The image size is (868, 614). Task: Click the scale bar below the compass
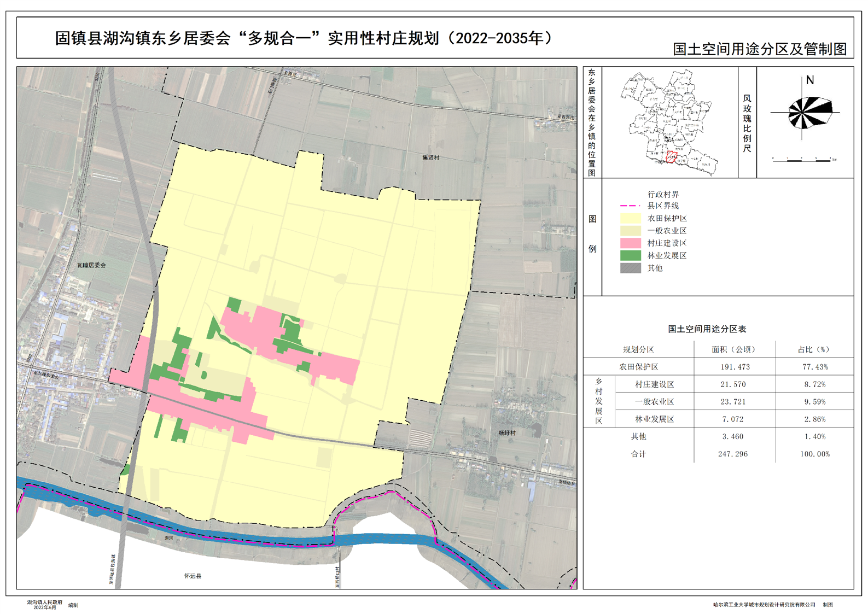[x=802, y=160]
